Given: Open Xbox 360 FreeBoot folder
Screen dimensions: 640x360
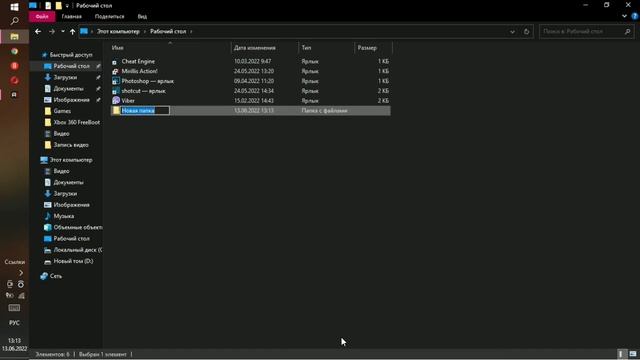Looking at the screenshot, I should pyautogui.click(x=77, y=122).
